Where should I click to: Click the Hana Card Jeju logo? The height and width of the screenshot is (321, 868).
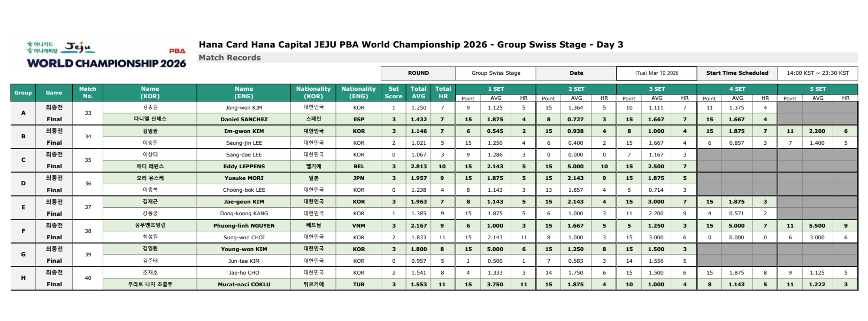pyautogui.click(x=60, y=48)
